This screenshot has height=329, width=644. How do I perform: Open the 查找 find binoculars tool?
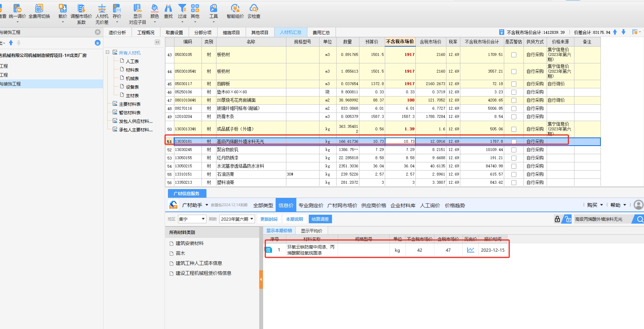pos(168,12)
